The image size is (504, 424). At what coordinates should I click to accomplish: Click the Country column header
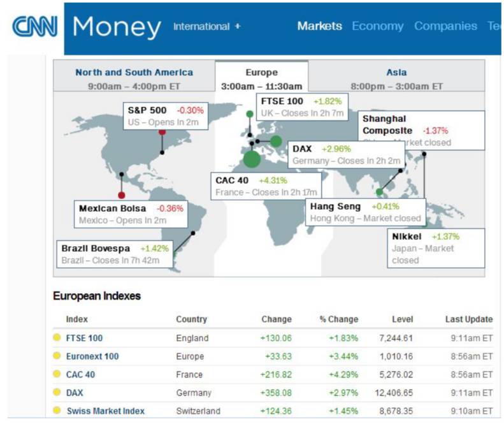pyautogui.click(x=192, y=319)
